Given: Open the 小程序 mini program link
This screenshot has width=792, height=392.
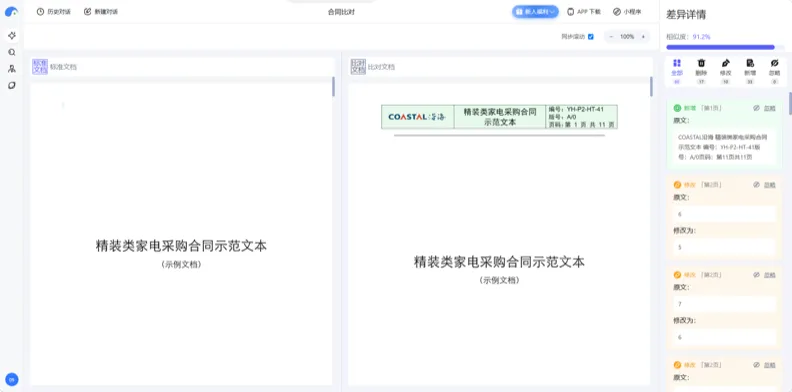Looking at the screenshot, I should [x=627, y=12].
